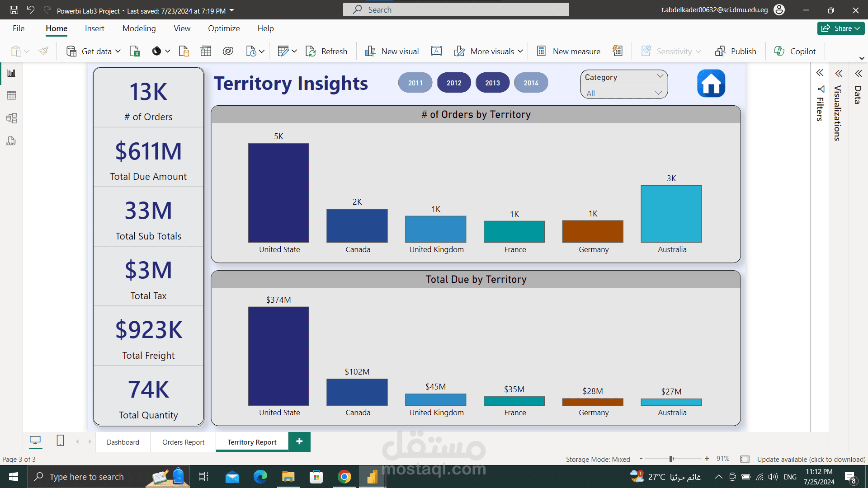This screenshot has height=488, width=868.
Task: Click the Copilot icon in ribbon
Action: point(779,52)
